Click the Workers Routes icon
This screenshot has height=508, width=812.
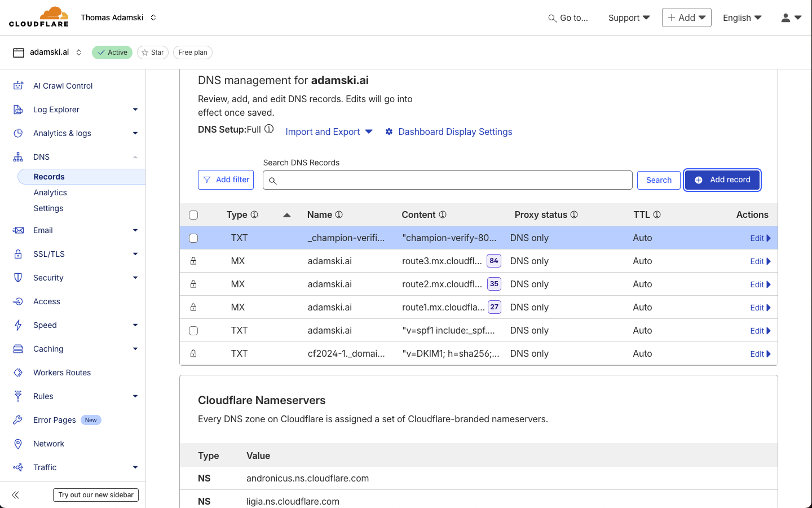[x=17, y=372]
